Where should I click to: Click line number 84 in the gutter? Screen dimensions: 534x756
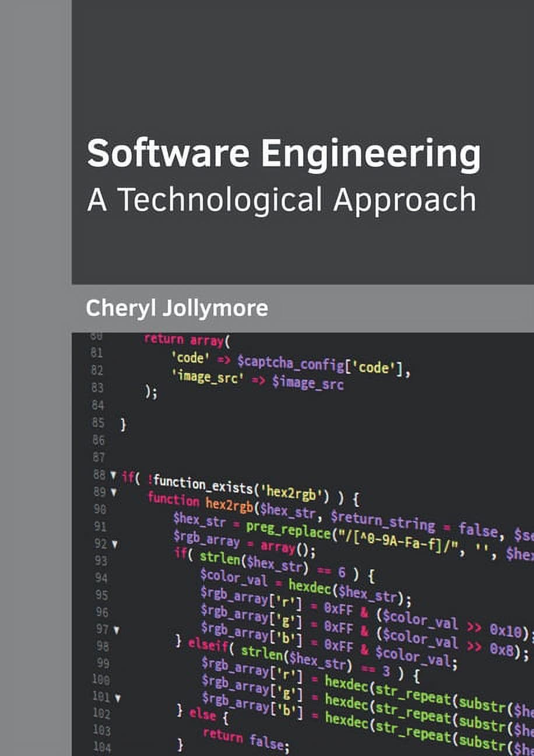[x=97, y=405]
